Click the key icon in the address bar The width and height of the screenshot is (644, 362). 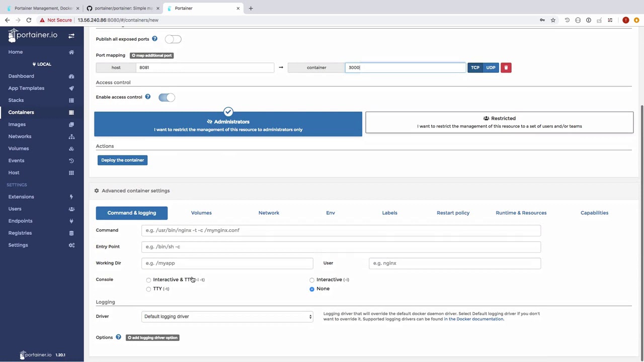542,20
